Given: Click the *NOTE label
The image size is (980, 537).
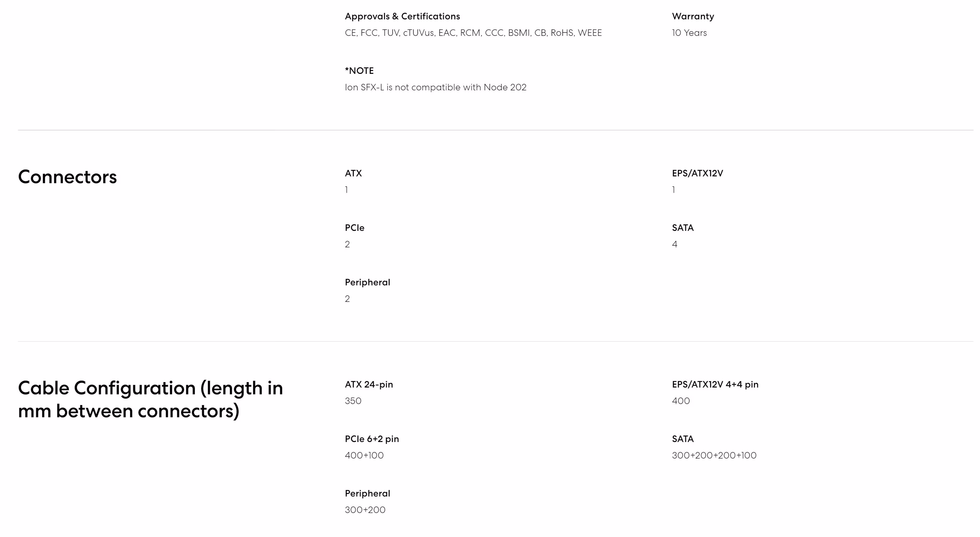Looking at the screenshot, I should pos(359,71).
